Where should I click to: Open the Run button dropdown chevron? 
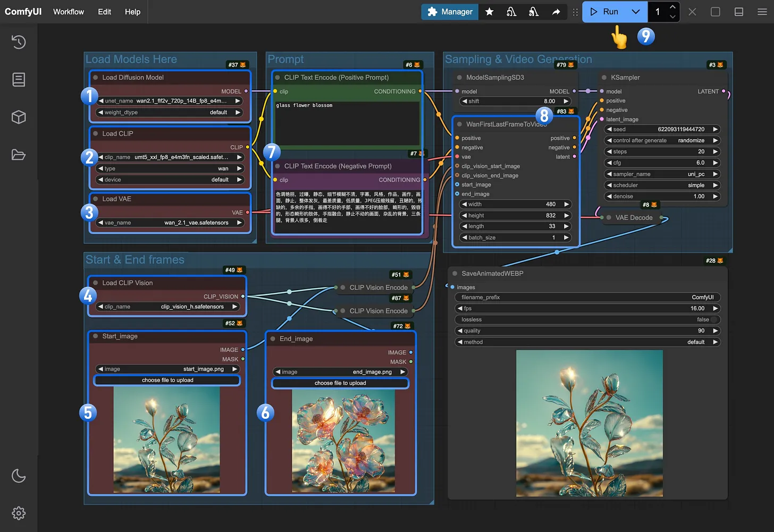(x=636, y=12)
